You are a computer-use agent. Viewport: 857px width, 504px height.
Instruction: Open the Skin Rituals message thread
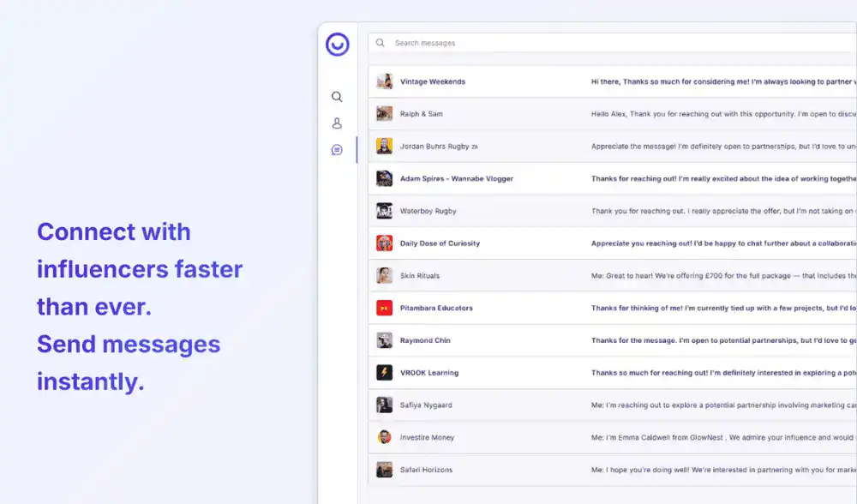[x=420, y=276]
